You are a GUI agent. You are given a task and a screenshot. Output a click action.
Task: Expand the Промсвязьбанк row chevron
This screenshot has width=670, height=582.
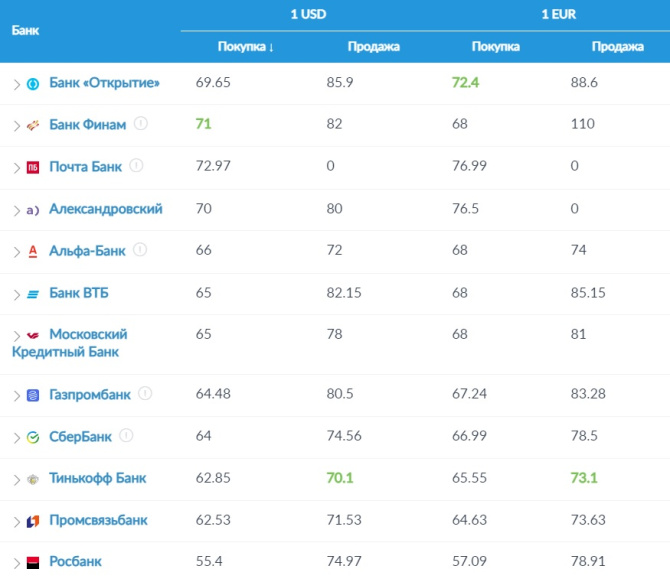[x=16, y=521]
